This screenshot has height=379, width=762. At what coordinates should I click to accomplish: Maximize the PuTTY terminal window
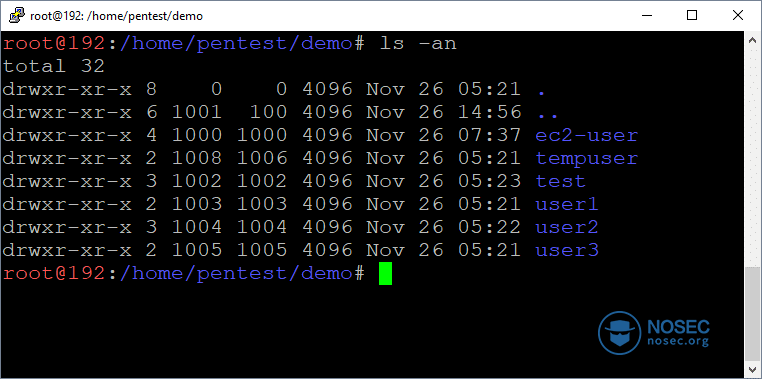[692, 16]
